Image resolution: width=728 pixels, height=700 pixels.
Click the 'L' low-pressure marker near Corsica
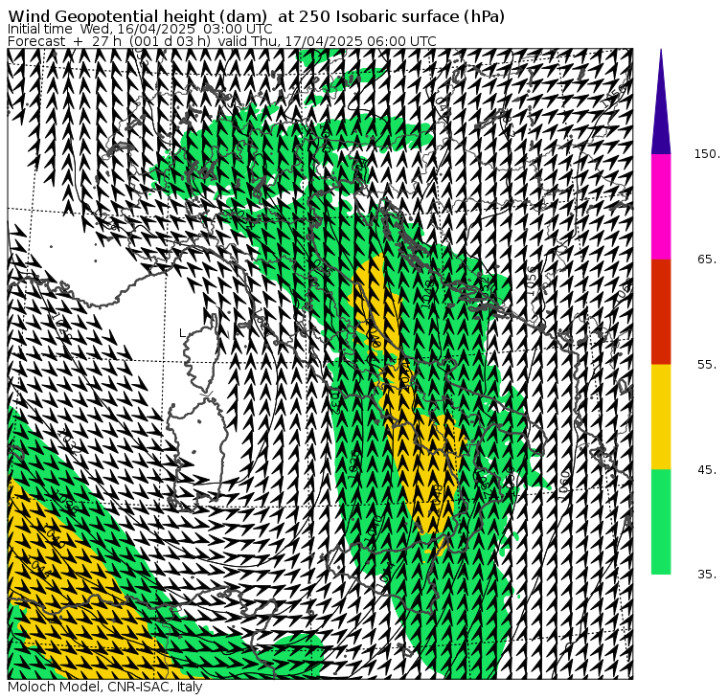[182, 333]
